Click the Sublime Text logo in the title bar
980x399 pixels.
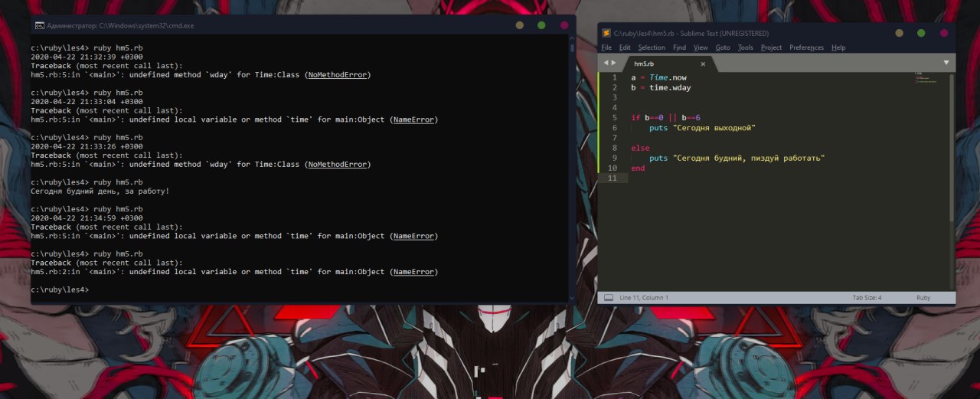click(606, 33)
